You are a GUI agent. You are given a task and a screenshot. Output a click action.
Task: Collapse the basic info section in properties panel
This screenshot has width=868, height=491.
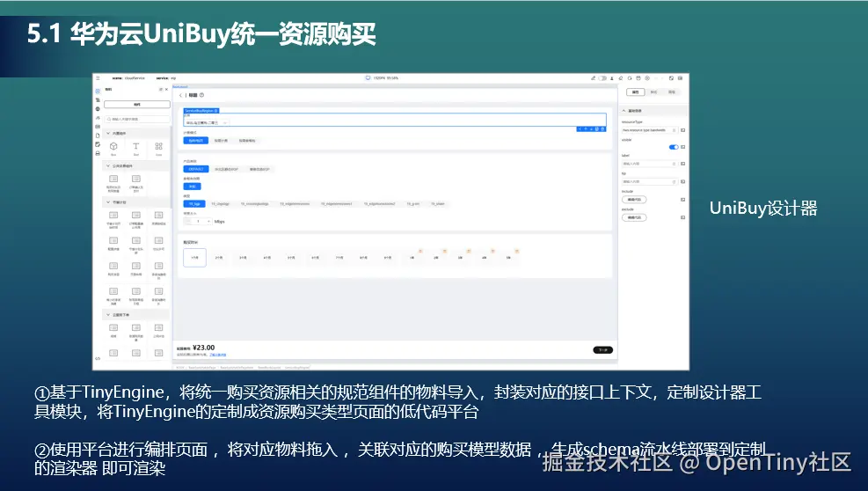click(x=624, y=111)
